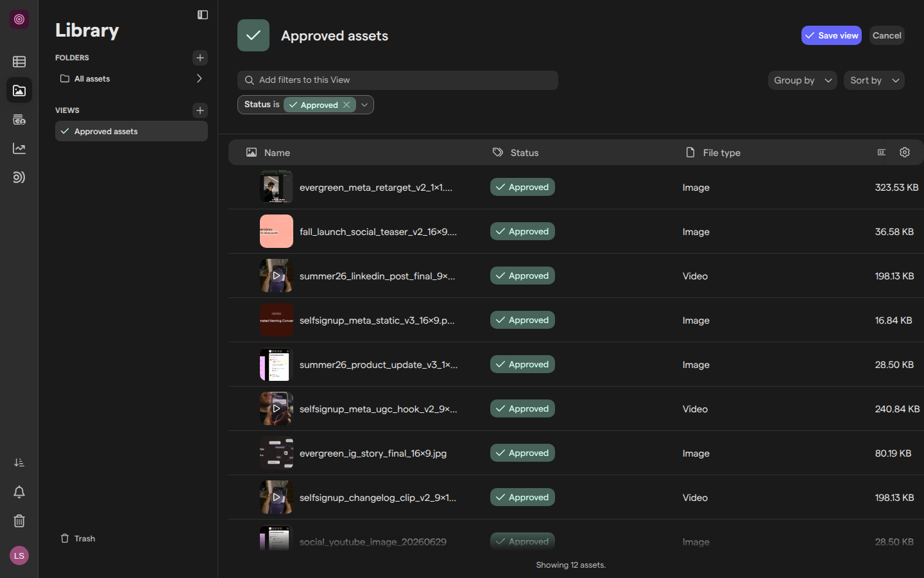924x578 pixels.
Task: Select the summer26_product_update_v3 file name
Action: [x=379, y=364]
